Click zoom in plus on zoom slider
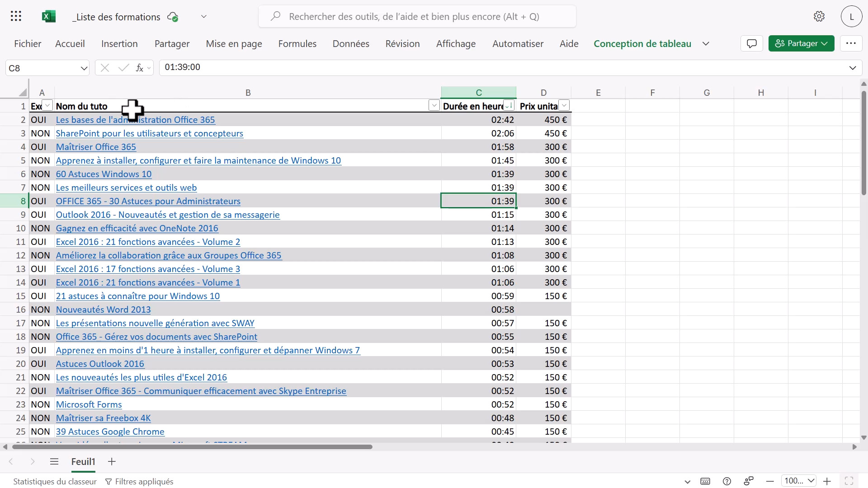The width and height of the screenshot is (868, 488). tap(827, 481)
